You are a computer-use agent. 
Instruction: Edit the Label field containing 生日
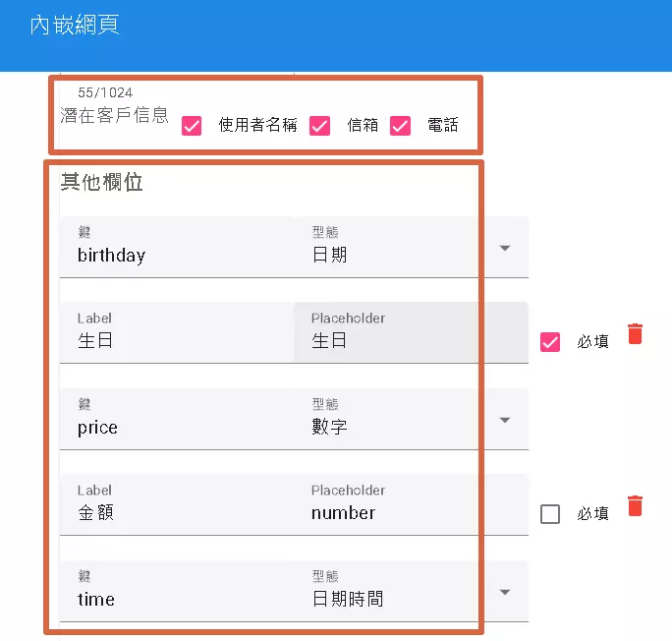click(177, 341)
